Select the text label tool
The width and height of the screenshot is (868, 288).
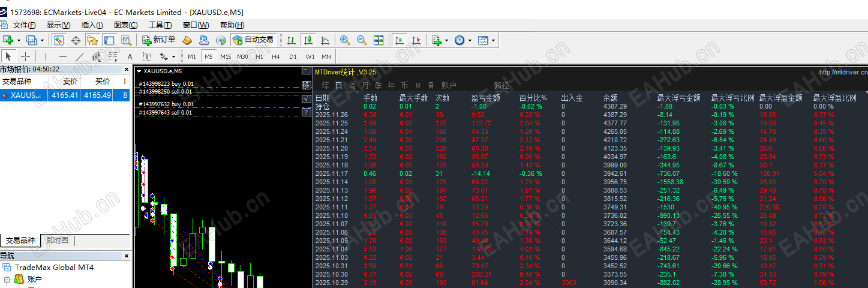pyautogui.click(x=146, y=56)
